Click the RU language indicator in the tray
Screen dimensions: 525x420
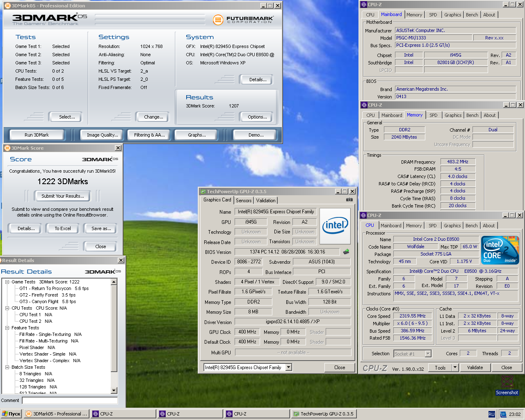(491, 414)
